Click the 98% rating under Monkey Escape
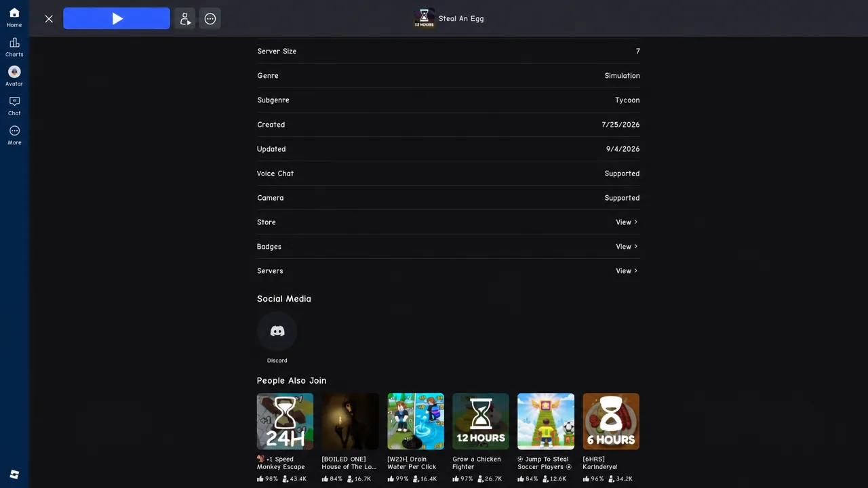The width and height of the screenshot is (868, 488). pyautogui.click(x=268, y=479)
